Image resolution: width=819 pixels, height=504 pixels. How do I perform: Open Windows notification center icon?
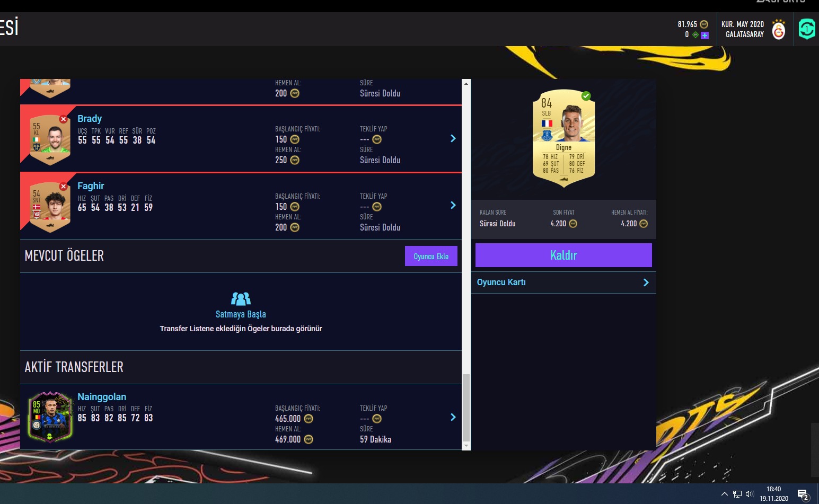click(804, 495)
